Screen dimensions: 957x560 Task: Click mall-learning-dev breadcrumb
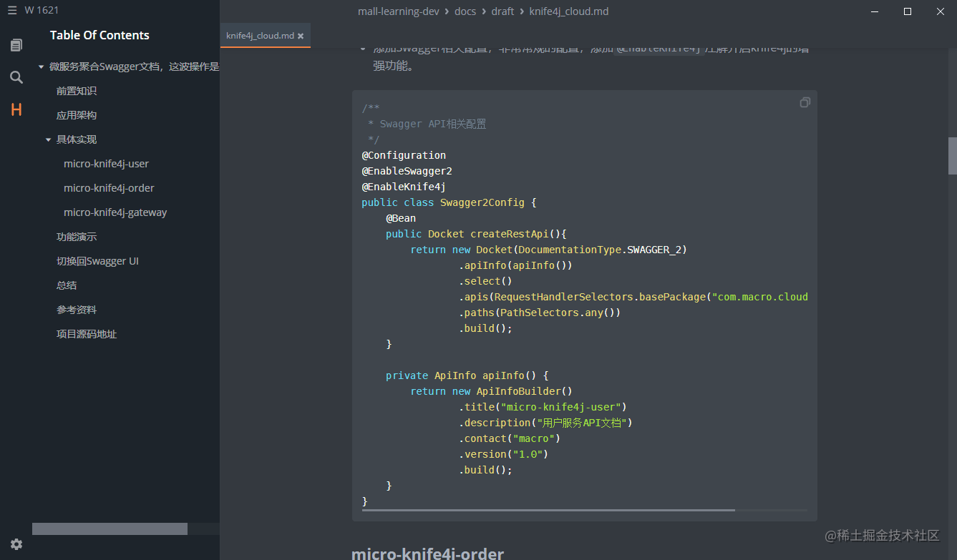[399, 11]
